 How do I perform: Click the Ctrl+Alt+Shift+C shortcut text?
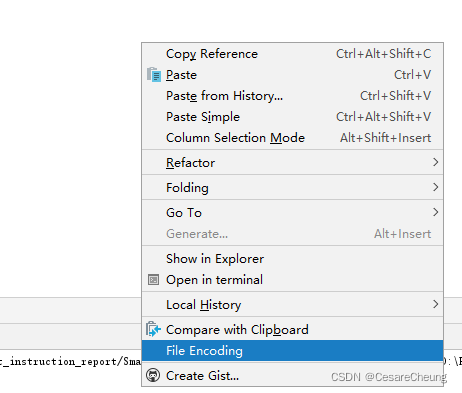[383, 54]
